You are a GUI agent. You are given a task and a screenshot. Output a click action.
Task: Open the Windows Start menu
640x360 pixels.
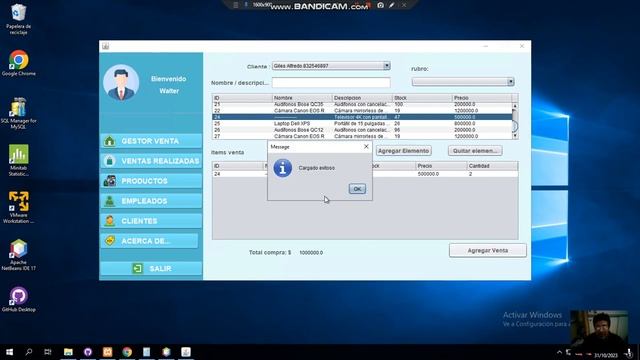point(9,352)
